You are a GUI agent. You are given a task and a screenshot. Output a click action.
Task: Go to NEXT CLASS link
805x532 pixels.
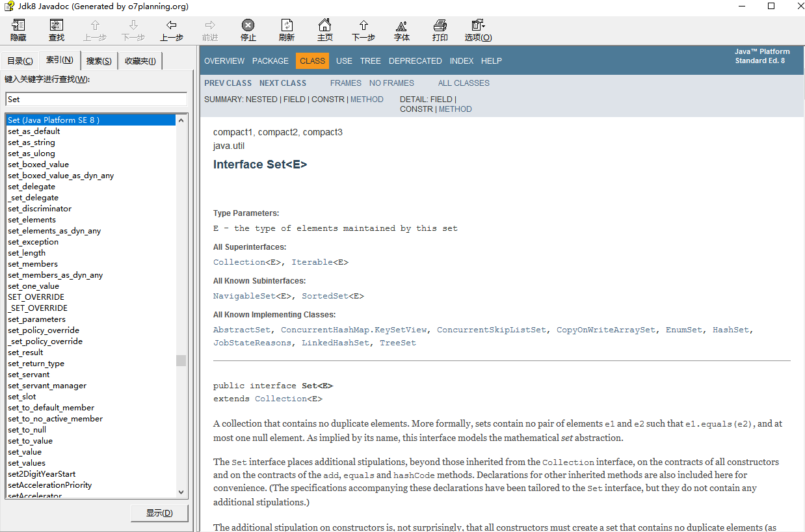point(283,83)
